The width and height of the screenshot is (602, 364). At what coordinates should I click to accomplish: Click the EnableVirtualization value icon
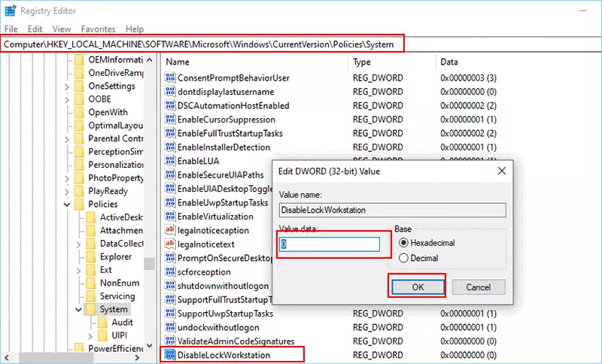point(170,217)
